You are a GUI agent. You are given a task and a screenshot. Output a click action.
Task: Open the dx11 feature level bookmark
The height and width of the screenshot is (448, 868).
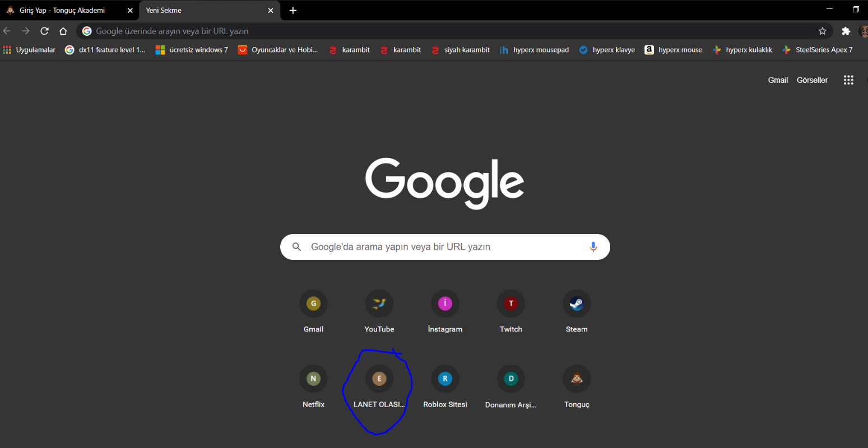pos(105,50)
